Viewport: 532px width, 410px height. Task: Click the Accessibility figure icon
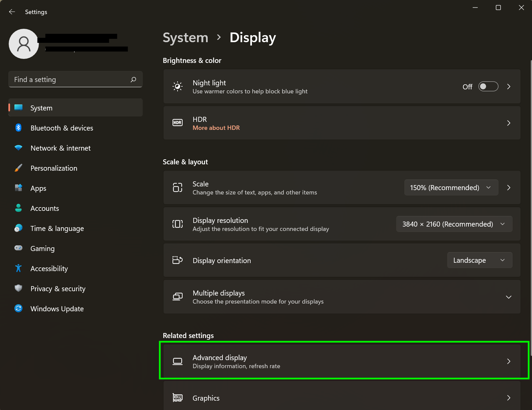click(18, 268)
